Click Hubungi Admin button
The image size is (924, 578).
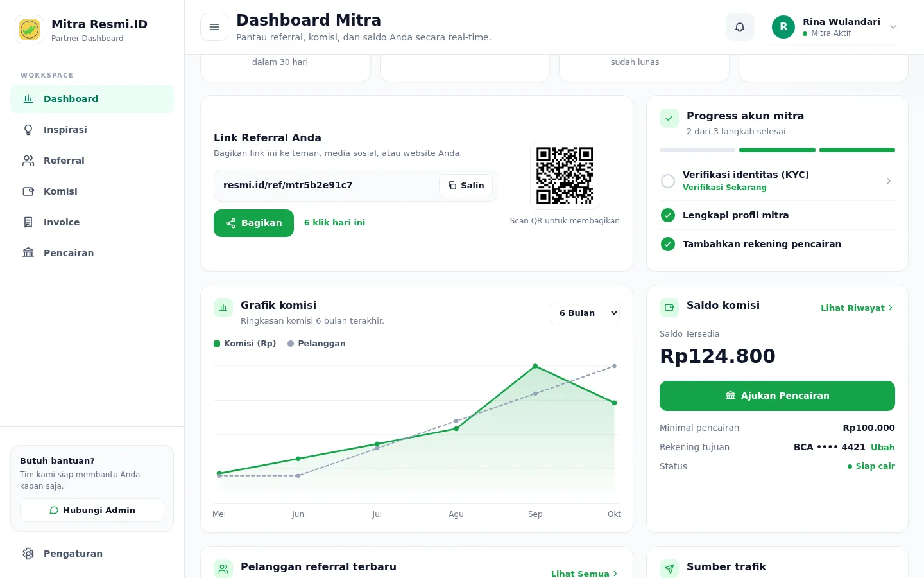(x=92, y=511)
